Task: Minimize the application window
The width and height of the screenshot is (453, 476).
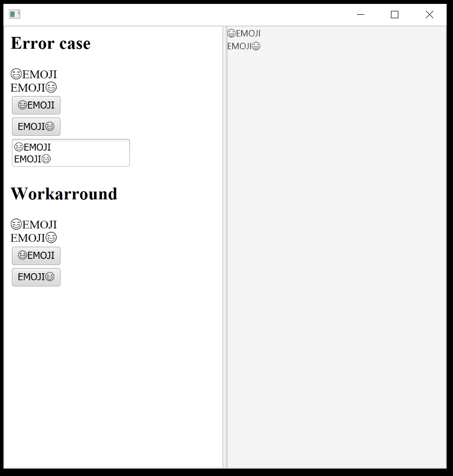Action: (360, 15)
